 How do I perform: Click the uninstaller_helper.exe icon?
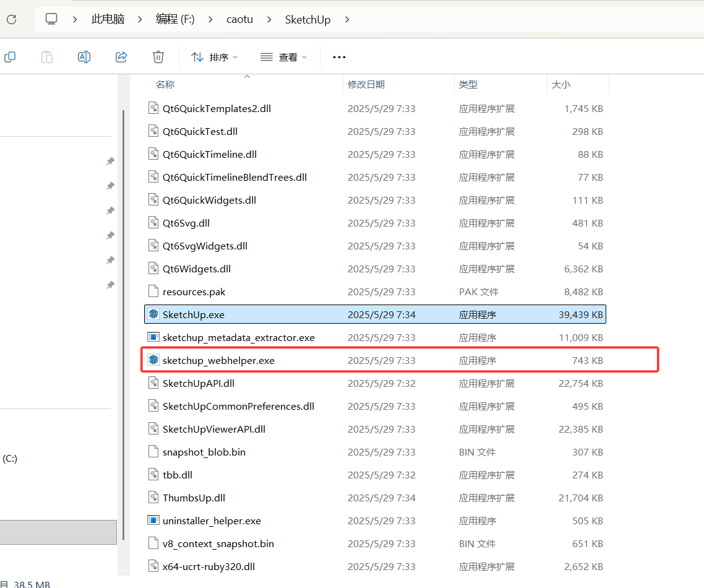tap(153, 520)
